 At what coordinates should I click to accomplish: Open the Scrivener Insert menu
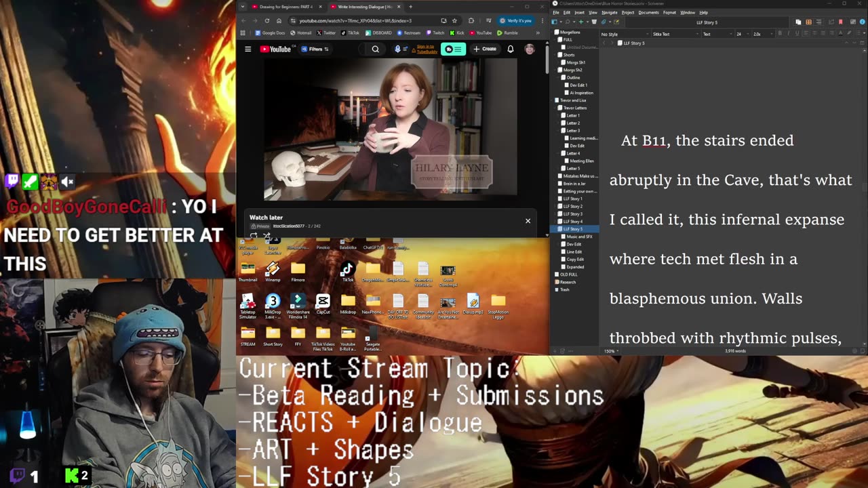[x=579, y=12]
